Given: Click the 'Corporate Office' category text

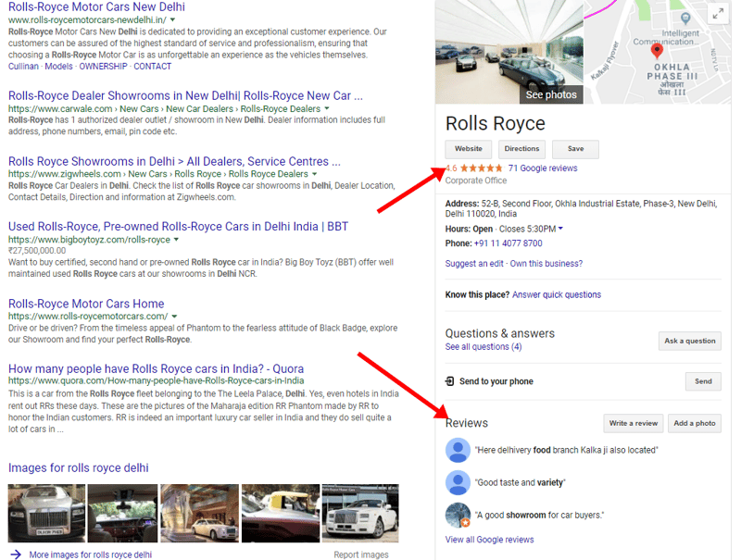Looking at the screenshot, I should point(476,180).
